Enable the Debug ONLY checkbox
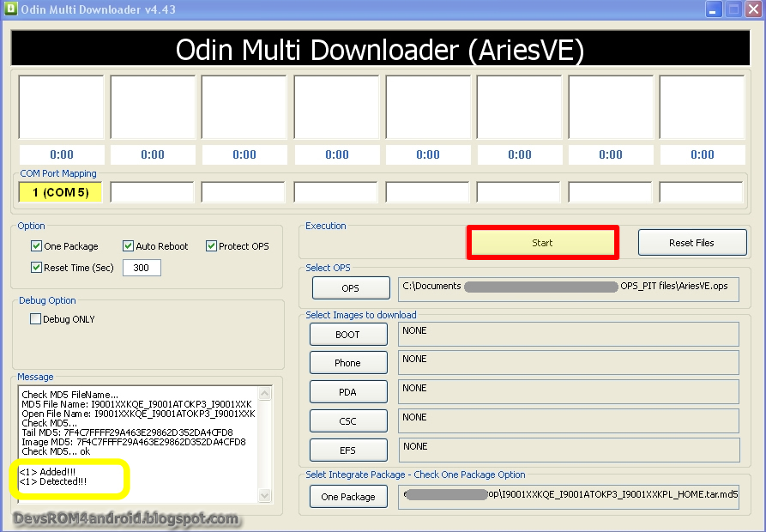Image resolution: width=766 pixels, height=532 pixels. [35, 319]
